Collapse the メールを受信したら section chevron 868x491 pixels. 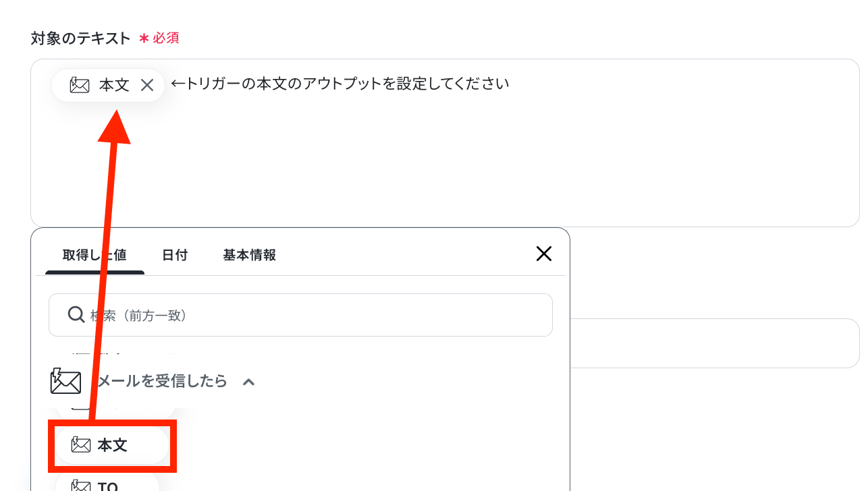[248, 382]
